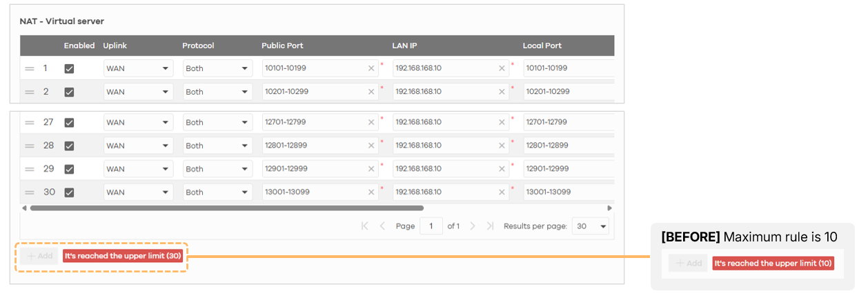Clear the Public Port field in row 1
The height and width of the screenshot is (298, 868).
371,68
